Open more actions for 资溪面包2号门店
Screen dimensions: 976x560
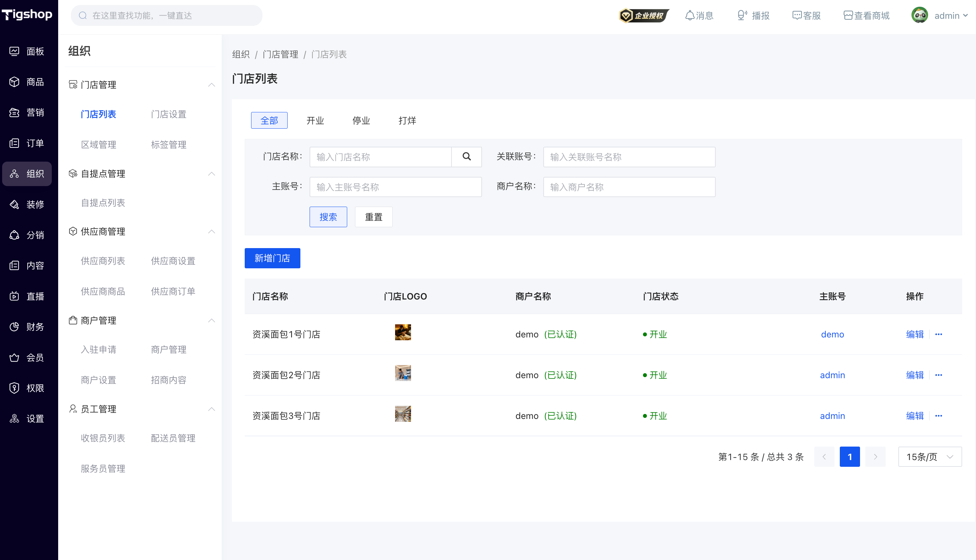939,375
